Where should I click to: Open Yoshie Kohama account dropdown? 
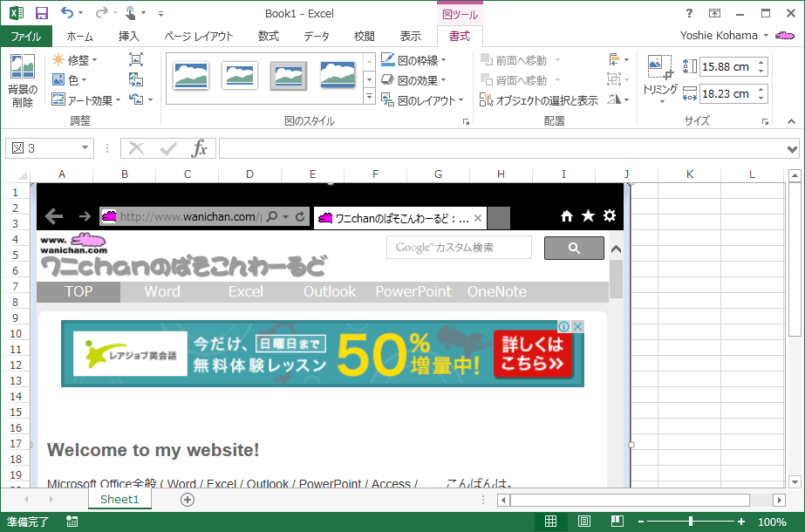pyautogui.click(x=766, y=36)
